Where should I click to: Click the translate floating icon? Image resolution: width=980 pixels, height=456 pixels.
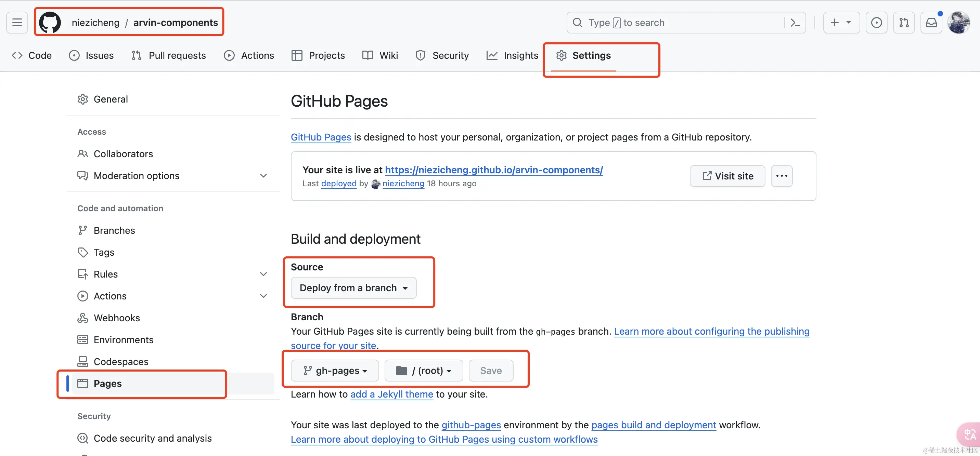point(969,434)
